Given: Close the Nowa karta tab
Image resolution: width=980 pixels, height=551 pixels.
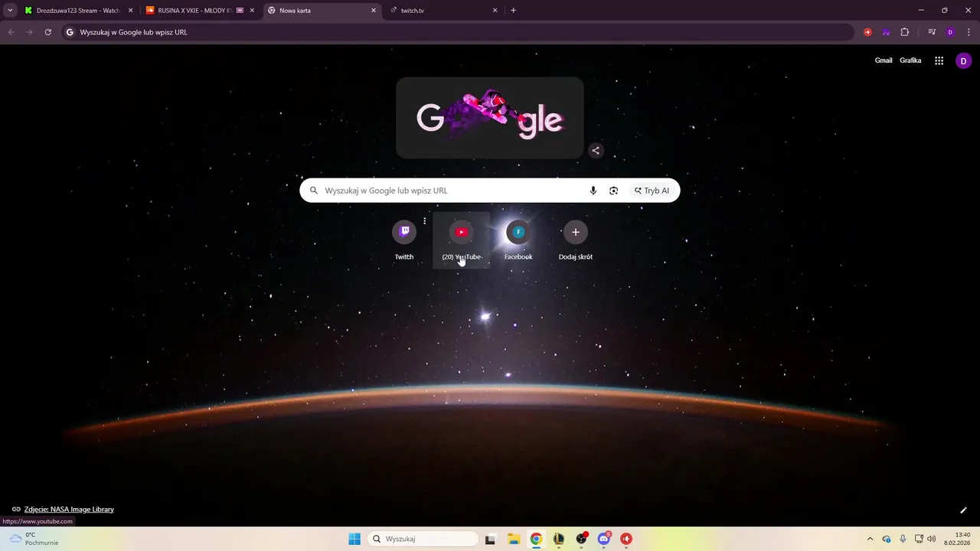Looking at the screenshot, I should coord(374,11).
